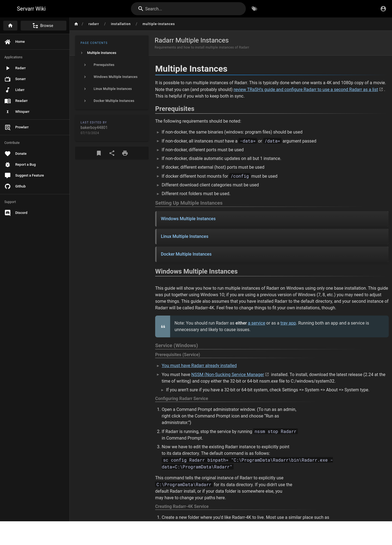Click the '07/13/2024' last edited date
This screenshot has height=545, width=392.
[90, 133]
